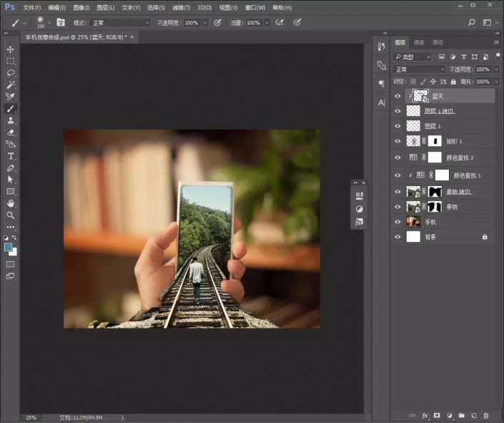Open the 文件(F) menu

click(32, 7)
